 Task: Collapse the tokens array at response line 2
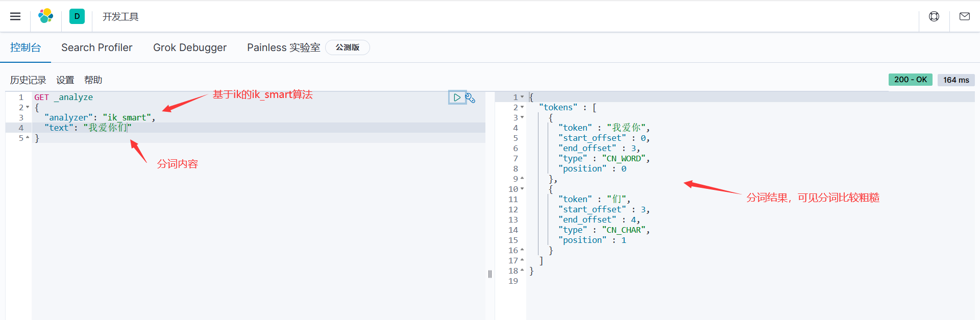coord(522,108)
